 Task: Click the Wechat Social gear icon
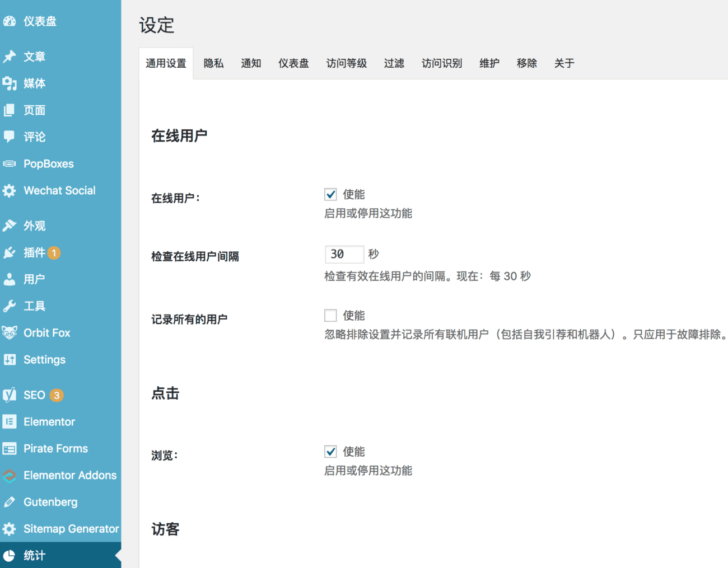(x=10, y=190)
